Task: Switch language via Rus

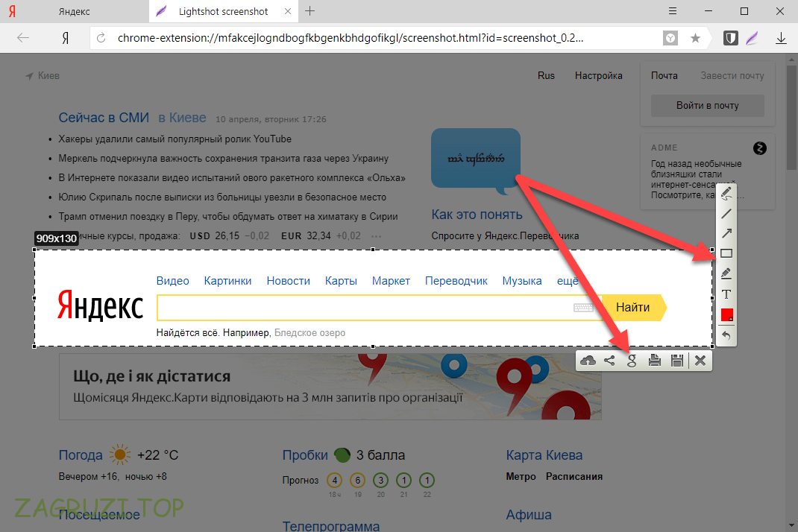Action: point(546,75)
